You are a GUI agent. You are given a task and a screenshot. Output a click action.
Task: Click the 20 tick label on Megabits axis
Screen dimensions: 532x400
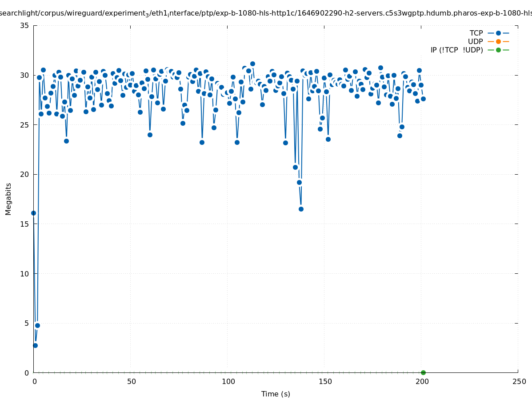tap(24, 174)
